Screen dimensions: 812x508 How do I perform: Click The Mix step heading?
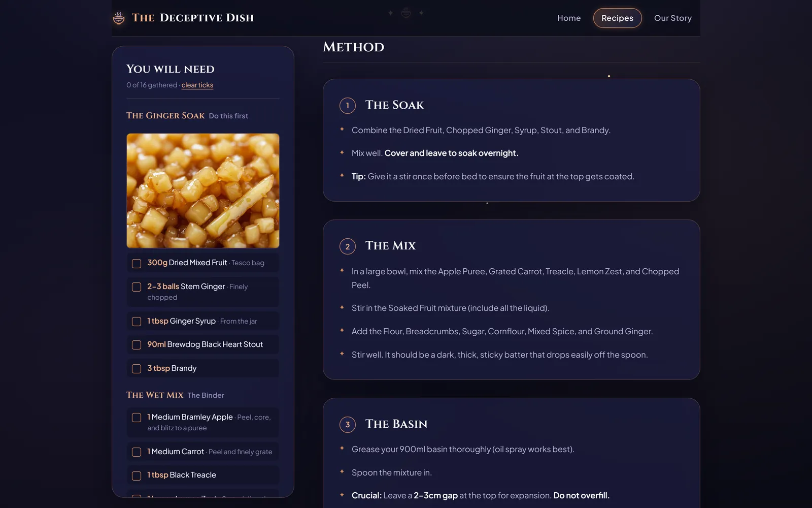click(390, 245)
